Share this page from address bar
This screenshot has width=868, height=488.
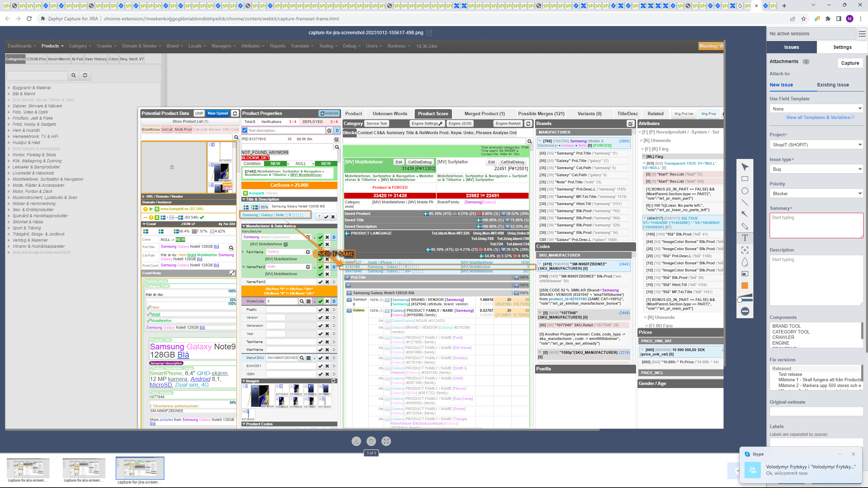click(x=793, y=19)
